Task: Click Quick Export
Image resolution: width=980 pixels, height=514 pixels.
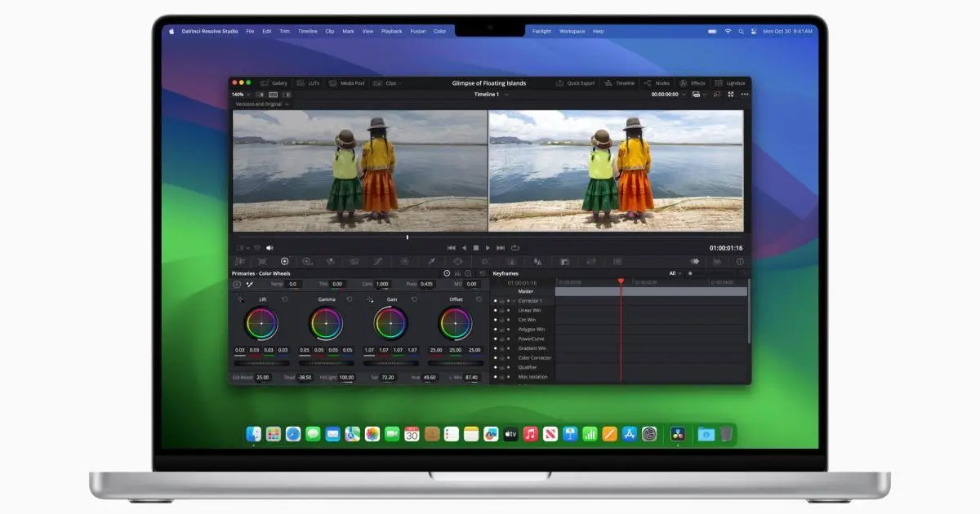Action: point(576,83)
